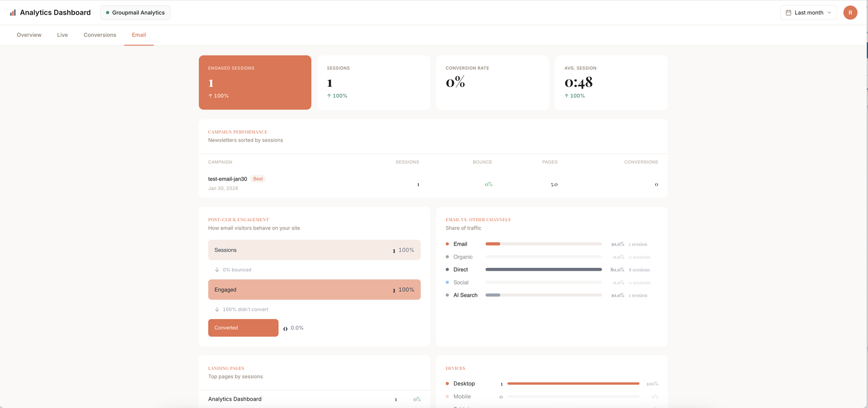Click the up arrow on the Sessions card
The height and width of the screenshot is (408, 868).
(329, 95)
